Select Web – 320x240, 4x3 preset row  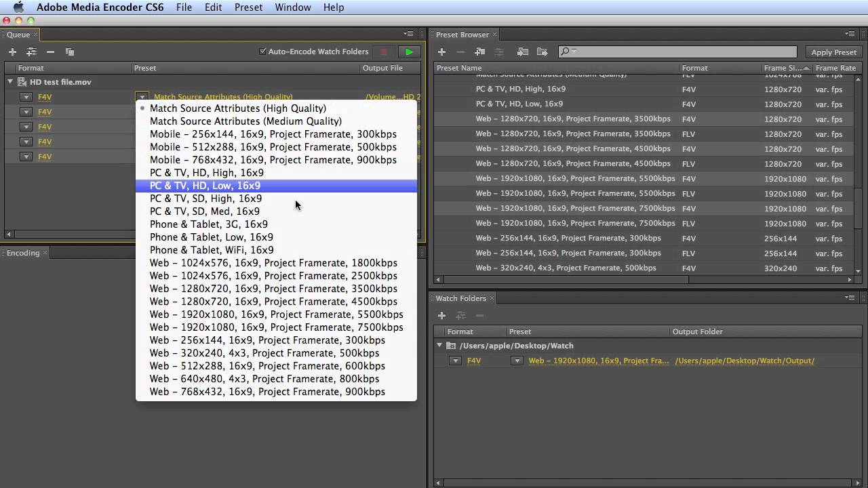[643, 268]
